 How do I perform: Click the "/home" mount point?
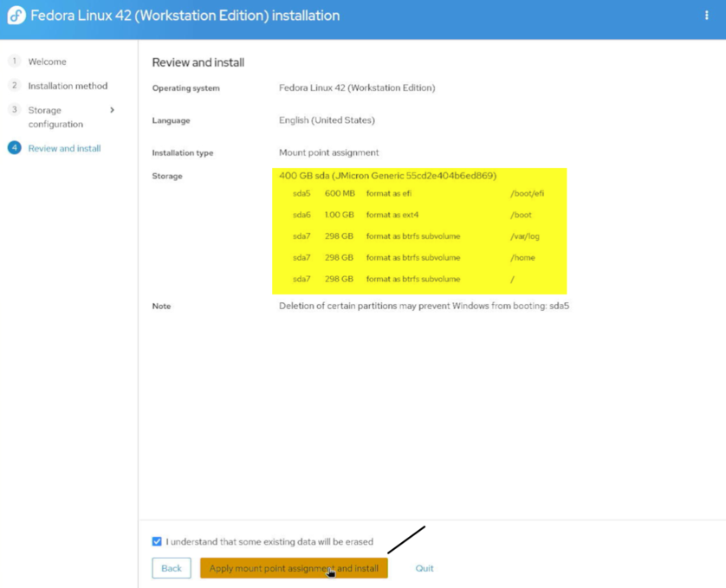(522, 257)
